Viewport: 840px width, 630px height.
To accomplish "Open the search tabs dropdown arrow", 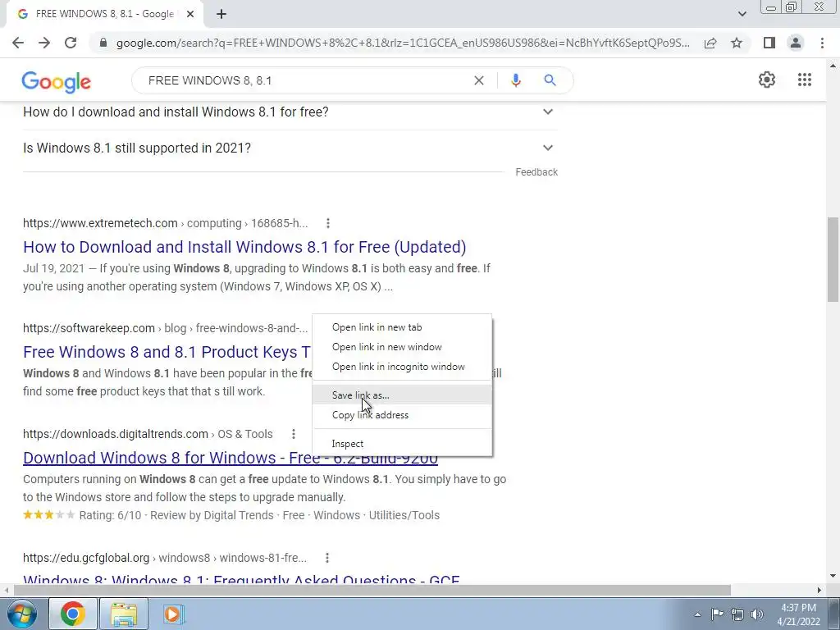I will 742,14.
